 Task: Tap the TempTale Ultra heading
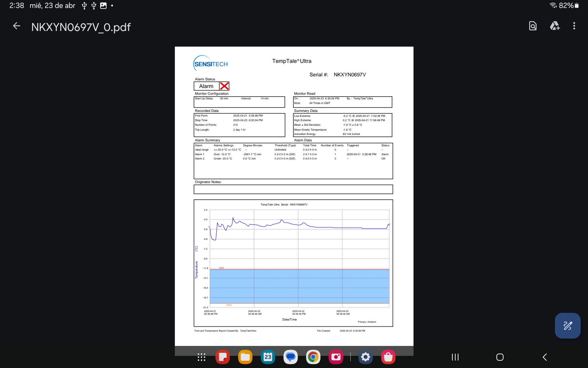click(292, 61)
